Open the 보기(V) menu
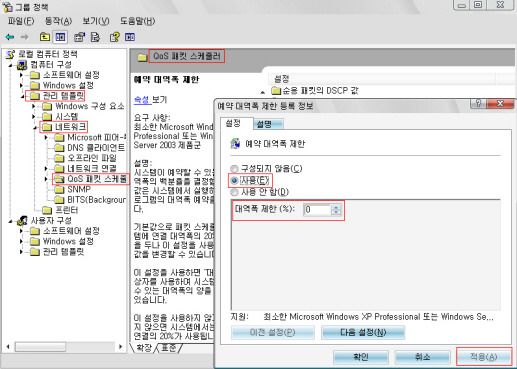517x369 pixels. pyautogui.click(x=95, y=21)
